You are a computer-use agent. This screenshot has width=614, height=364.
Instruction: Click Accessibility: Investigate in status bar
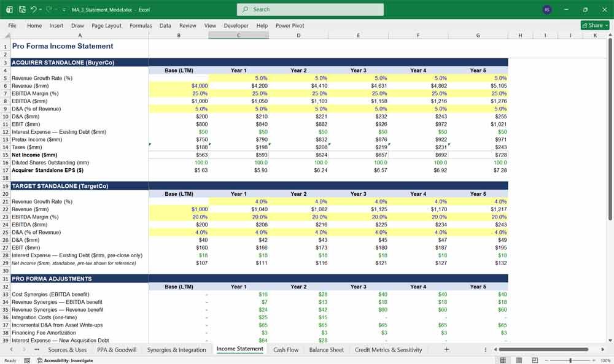pyautogui.click(x=65, y=360)
